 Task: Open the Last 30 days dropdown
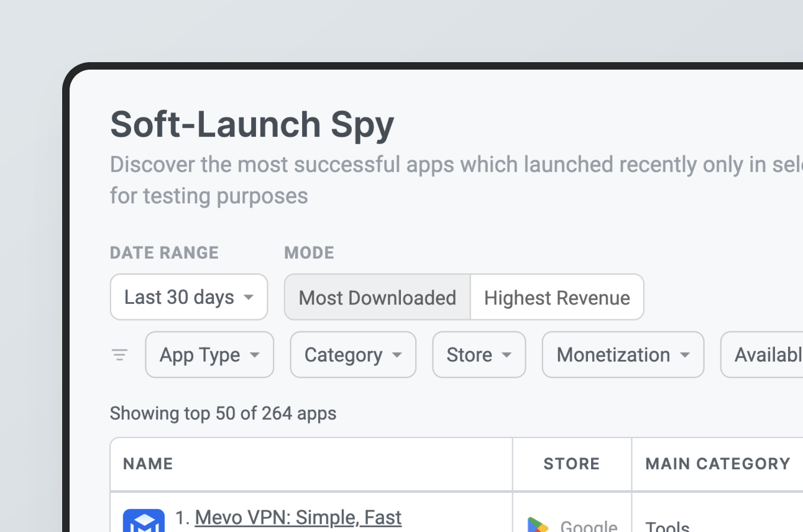[x=189, y=297]
